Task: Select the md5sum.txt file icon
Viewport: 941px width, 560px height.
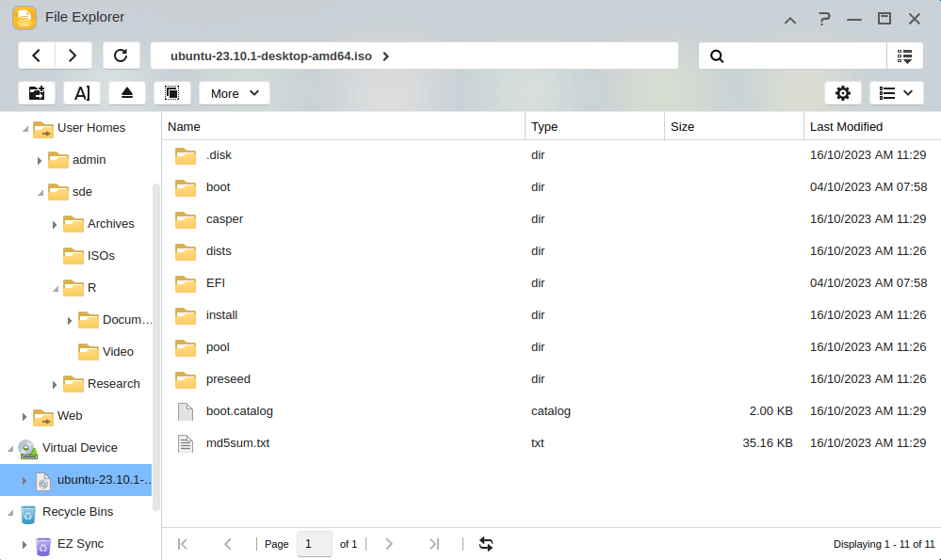Action: tap(186, 443)
